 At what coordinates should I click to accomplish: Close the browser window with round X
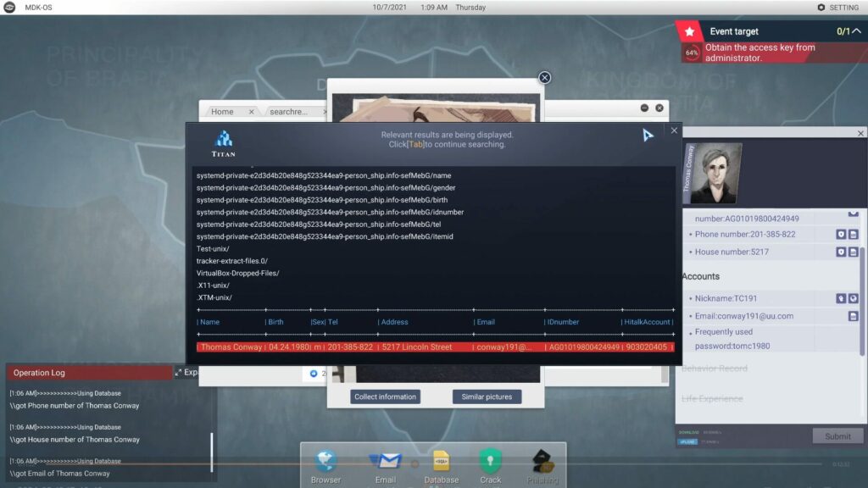click(659, 108)
